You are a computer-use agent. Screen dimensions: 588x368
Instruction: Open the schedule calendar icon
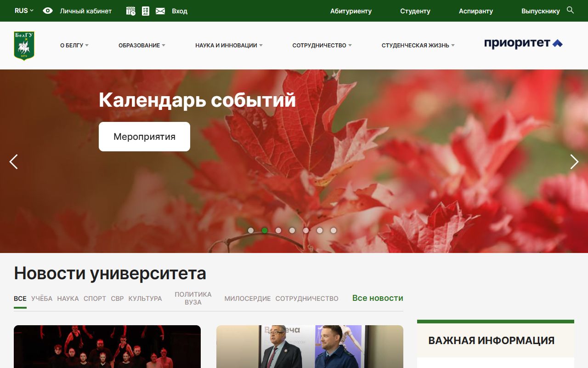pos(131,11)
